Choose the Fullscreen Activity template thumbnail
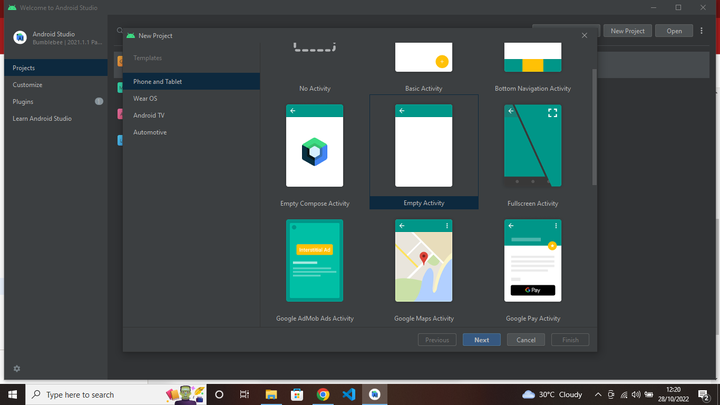 (x=532, y=146)
